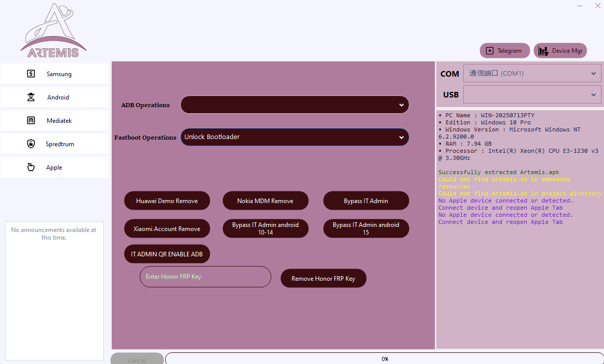Click the Artemis logo at the top
Screen dimensions: 604x364
click(x=53, y=29)
